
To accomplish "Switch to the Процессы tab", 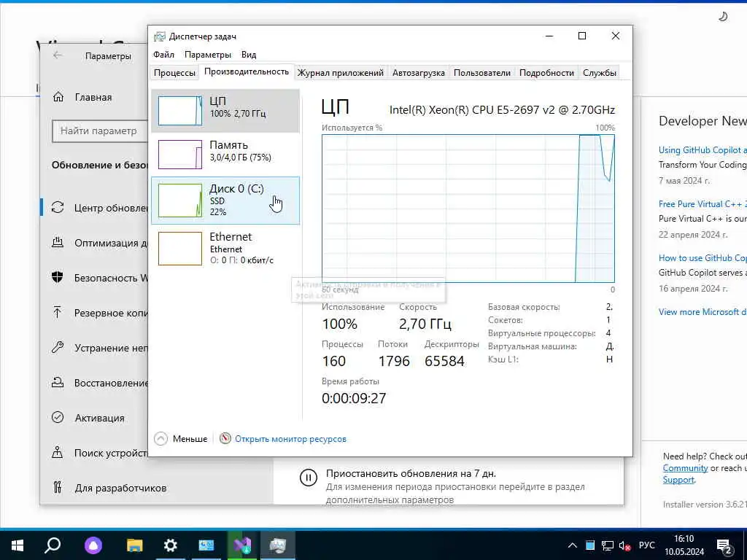I will pos(174,73).
